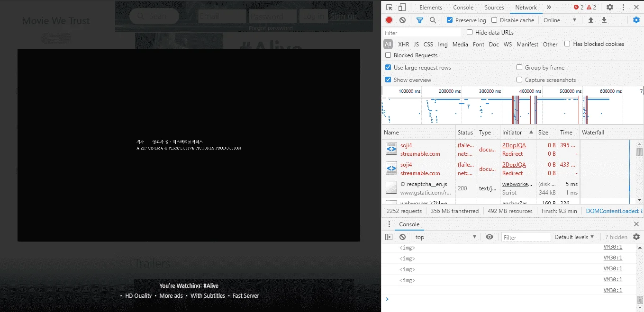Screen dimensions: 644x312
Task: Import a HAR file with the upload arrow
Action: [590, 20]
